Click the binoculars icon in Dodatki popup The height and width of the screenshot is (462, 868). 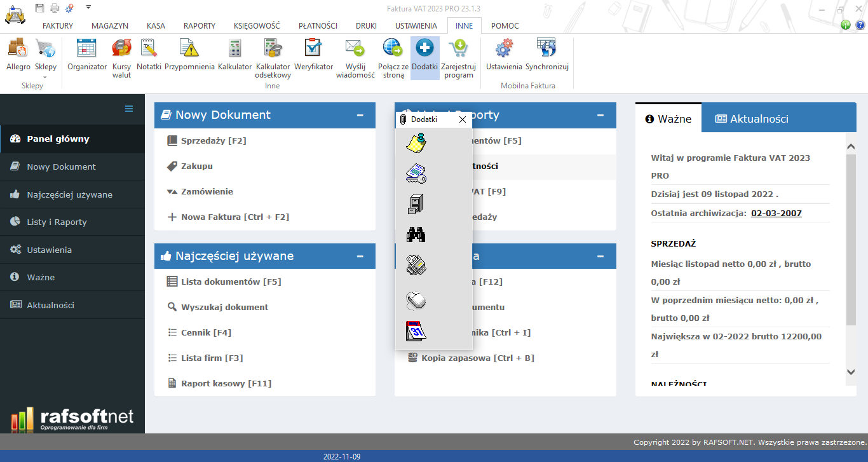coord(416,235)
